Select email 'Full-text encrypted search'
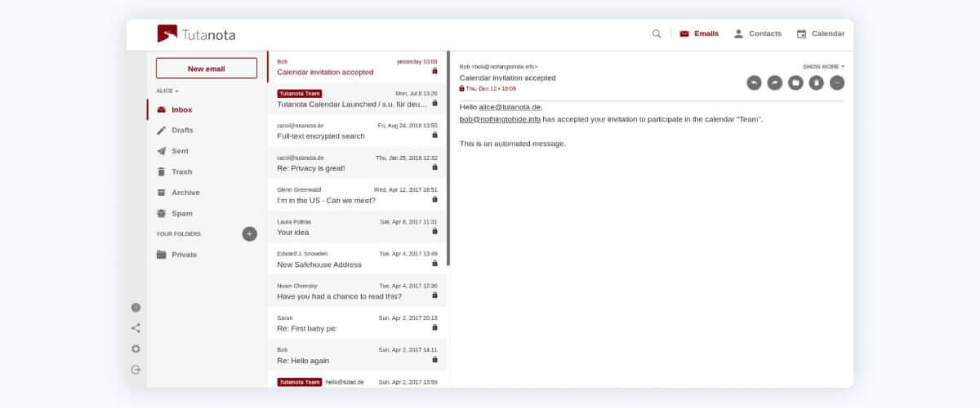Image resolution: width=980 pixels, height=408 pixels. [357, 131]
